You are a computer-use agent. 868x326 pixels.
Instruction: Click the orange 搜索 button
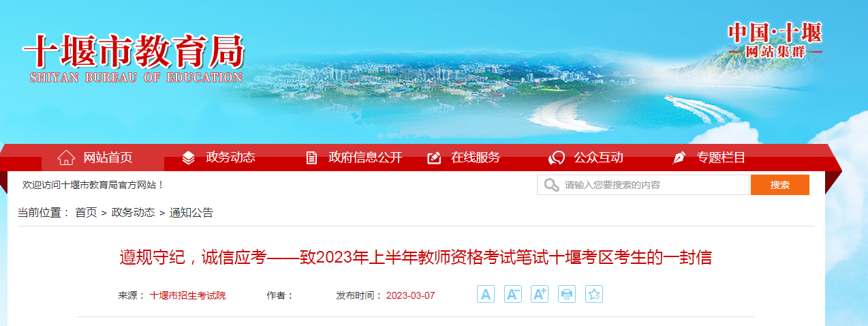[x=780, y=185]
